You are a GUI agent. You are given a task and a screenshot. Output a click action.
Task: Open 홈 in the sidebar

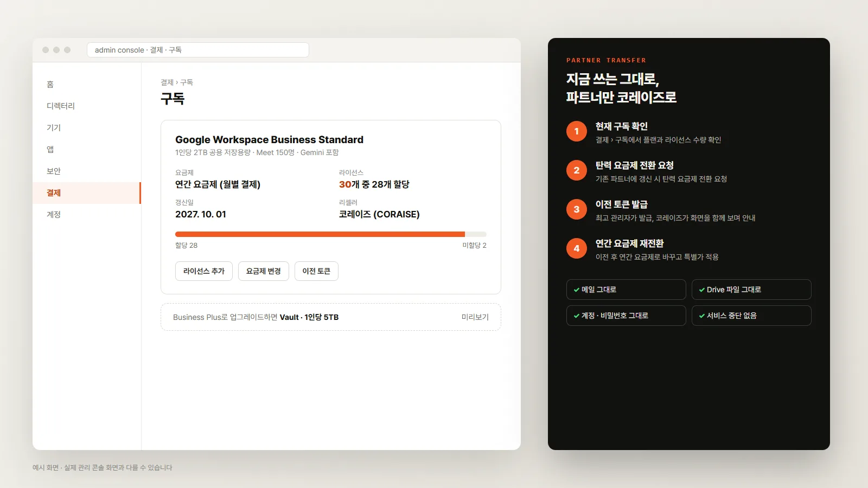87,85
